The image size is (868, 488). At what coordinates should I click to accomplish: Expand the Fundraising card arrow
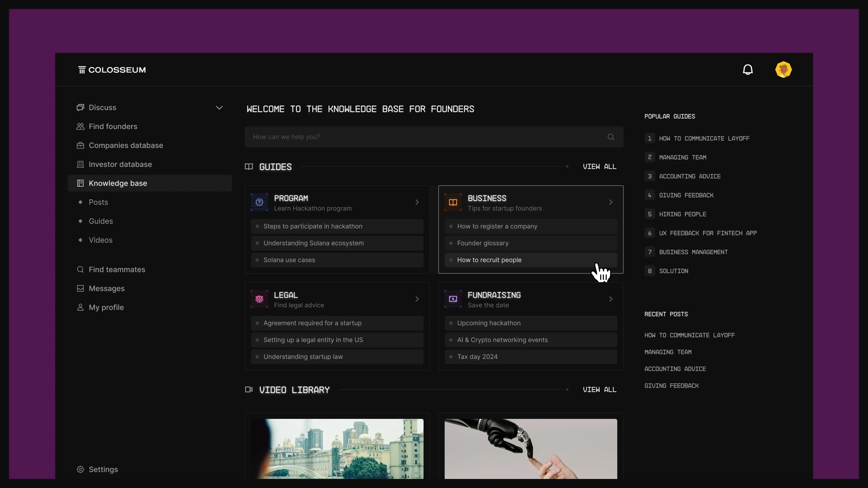click(x=611, y=299)
